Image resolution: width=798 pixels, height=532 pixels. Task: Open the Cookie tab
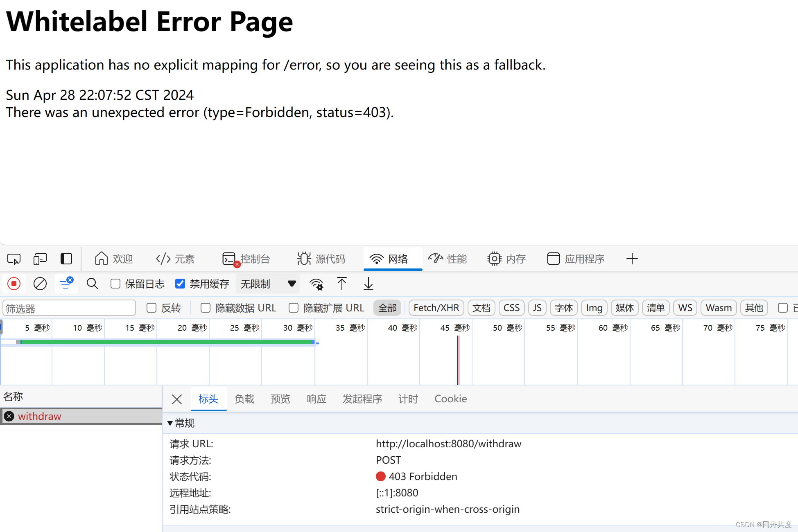click(x=451, y=399)
